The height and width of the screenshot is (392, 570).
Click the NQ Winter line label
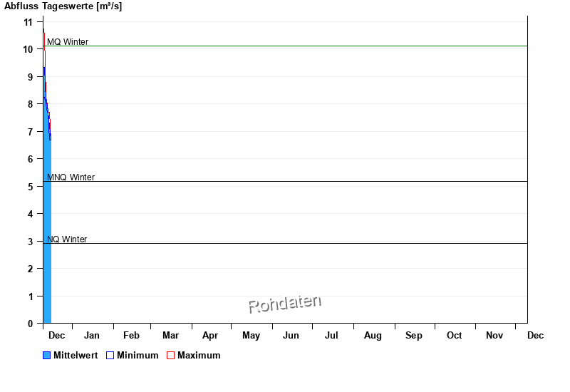point(67,239)
